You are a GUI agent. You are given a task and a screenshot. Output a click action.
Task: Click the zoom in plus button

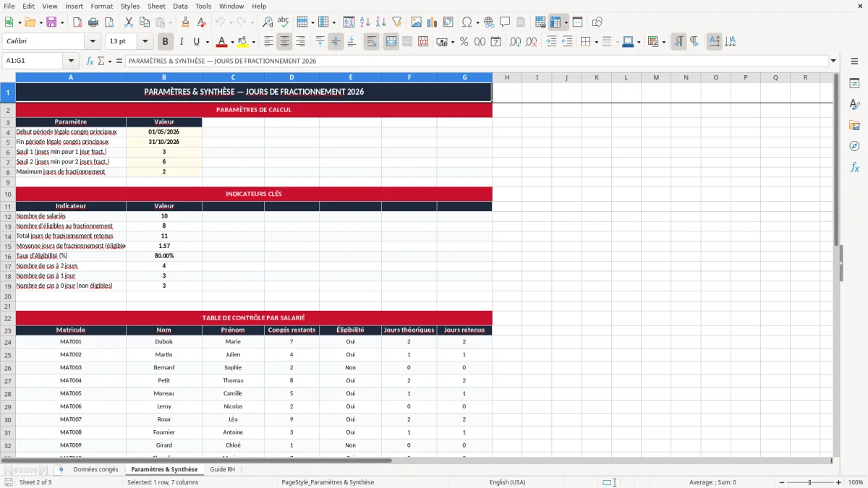(839, 482)
